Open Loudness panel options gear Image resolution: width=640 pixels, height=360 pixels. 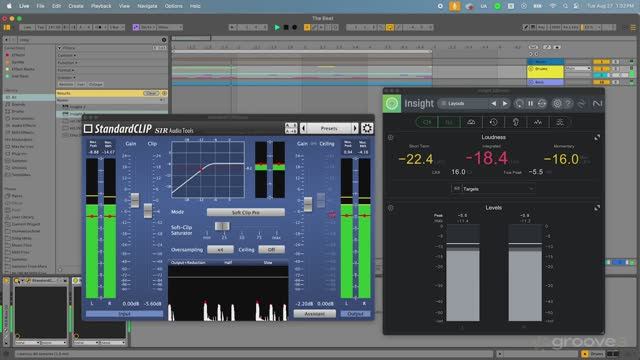coord(390,138)
